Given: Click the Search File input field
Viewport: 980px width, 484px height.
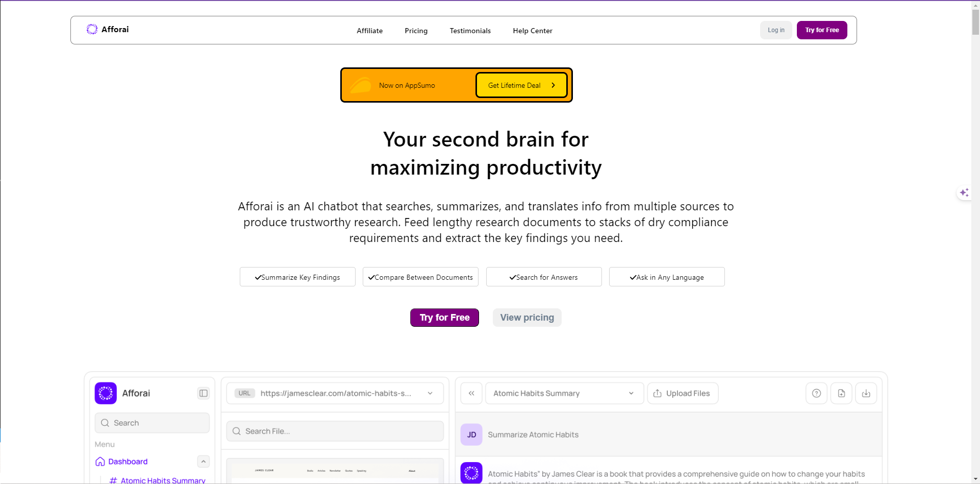Looking at the screenshot, I should [335, 431].
